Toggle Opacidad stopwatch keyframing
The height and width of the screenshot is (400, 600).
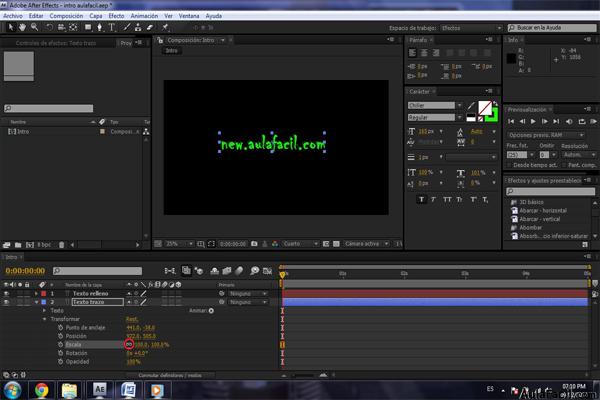[60, 361]
